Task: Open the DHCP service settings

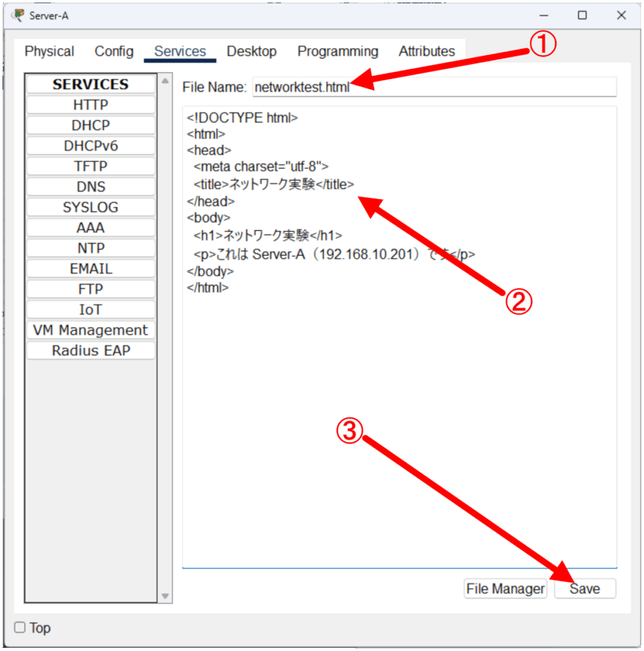Action: coord(90,125)
